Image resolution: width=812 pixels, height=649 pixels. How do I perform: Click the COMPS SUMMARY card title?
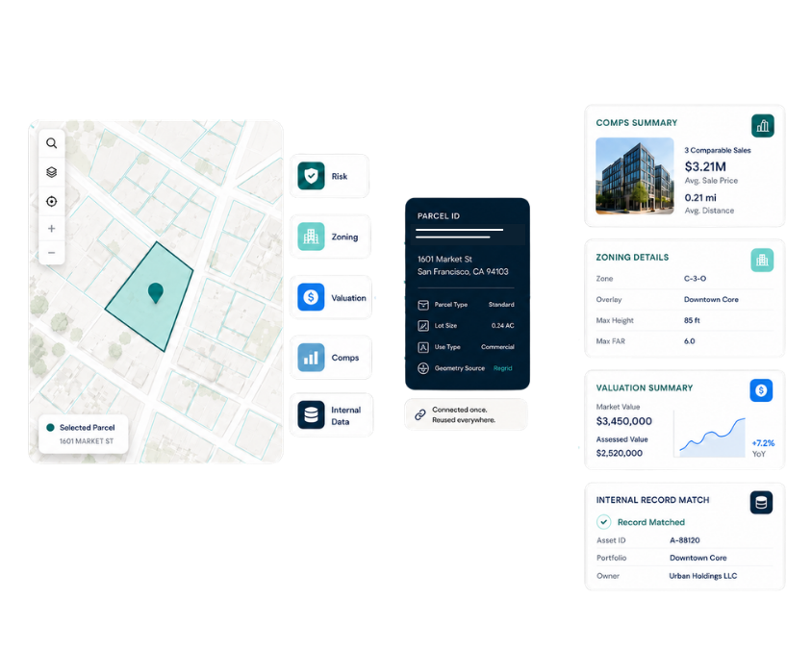(637, 123)
